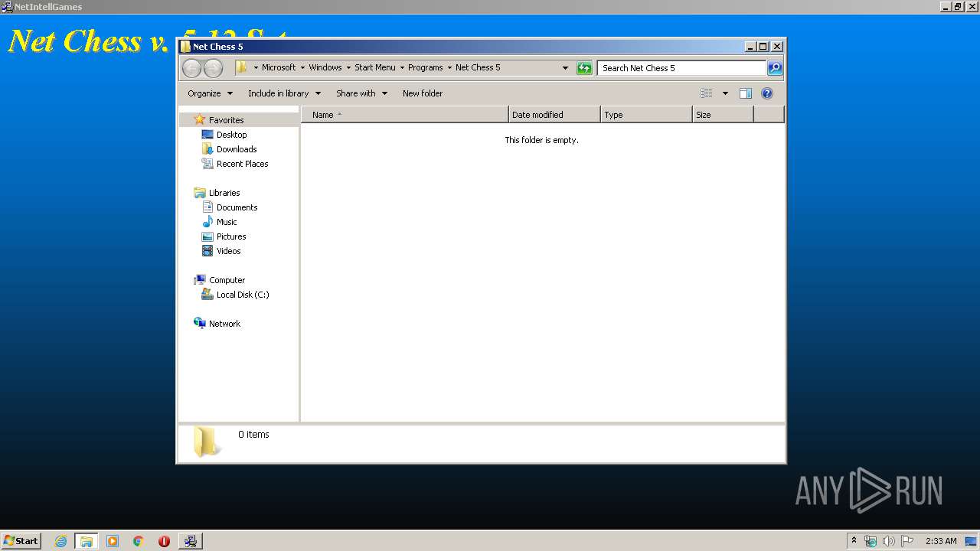The height and width of the screenshot is (551, 980).
Task: Click the Back navigation arrow in Explorer
Action: pos(191,68)
